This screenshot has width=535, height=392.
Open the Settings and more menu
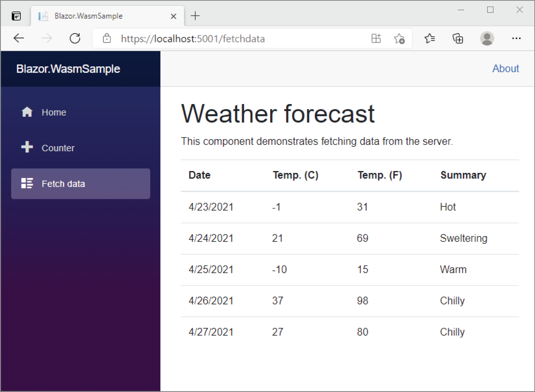(517, 38)
